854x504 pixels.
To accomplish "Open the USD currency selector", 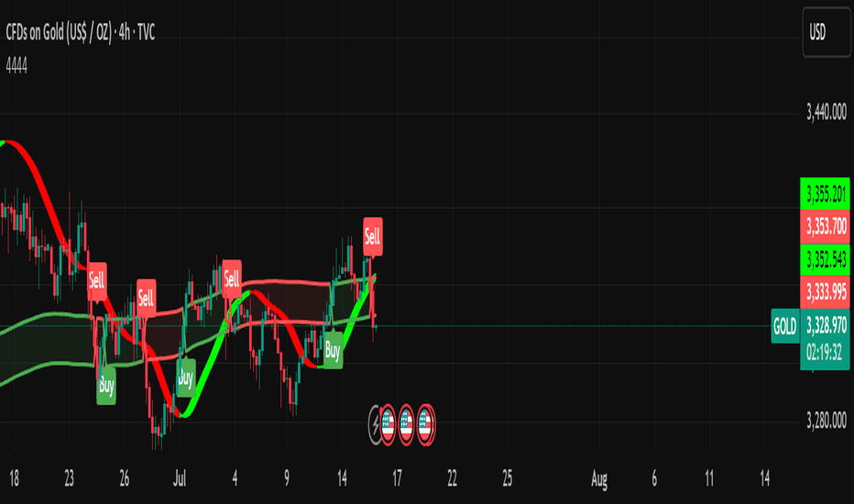I will pyautogui.click(x=827, y=33).
